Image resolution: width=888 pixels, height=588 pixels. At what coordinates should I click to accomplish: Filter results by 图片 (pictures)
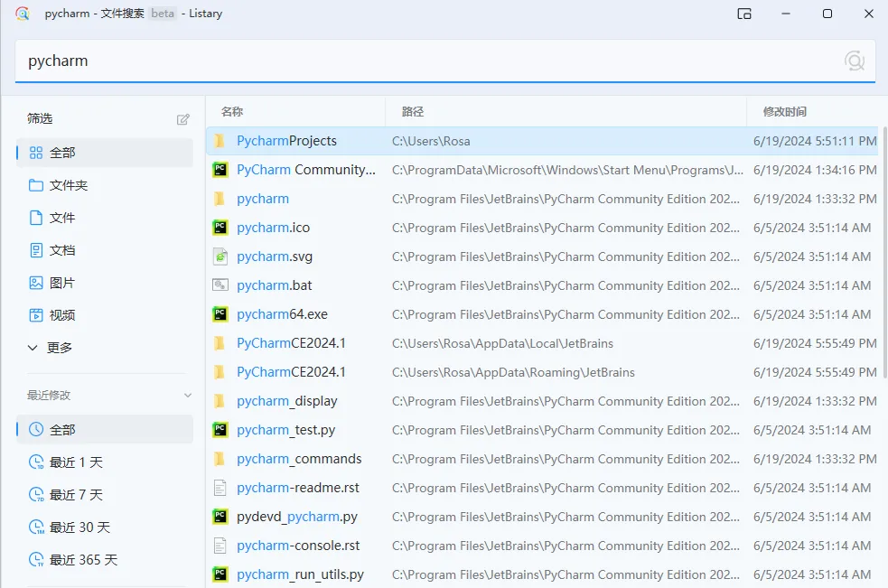tap(105, 283)
